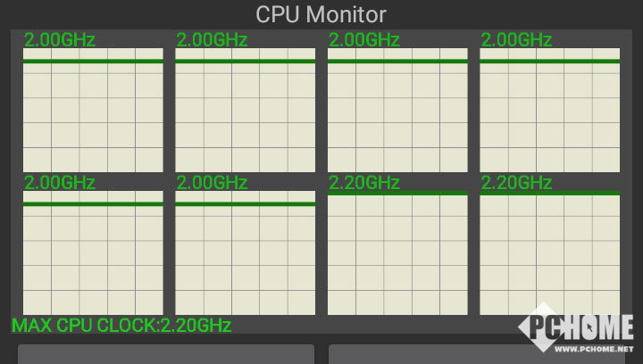Viewport: 643px width, 364px height.
Task: Click the green line atop the last graph
Action: [550, 193]
